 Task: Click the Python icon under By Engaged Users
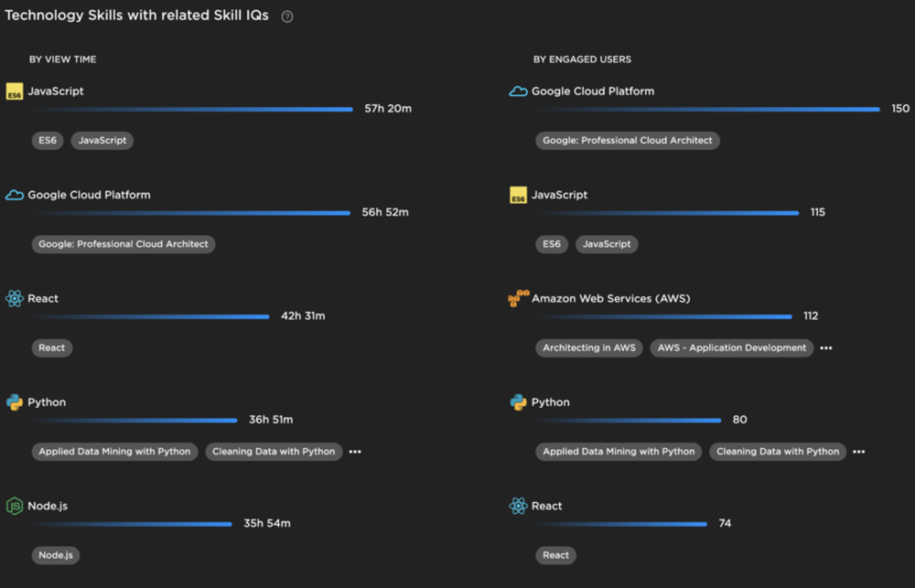(518, 402)
